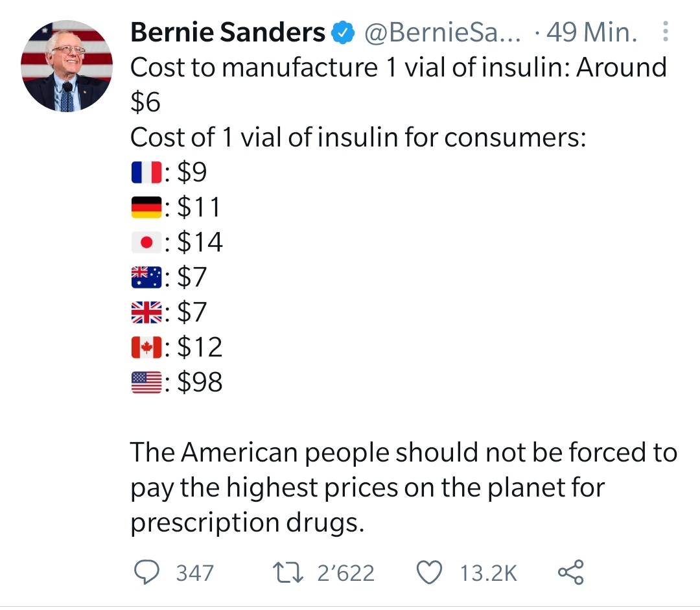Click the Canadian flag emoji
The image size is (700, 610).
[x=145, y=347]
